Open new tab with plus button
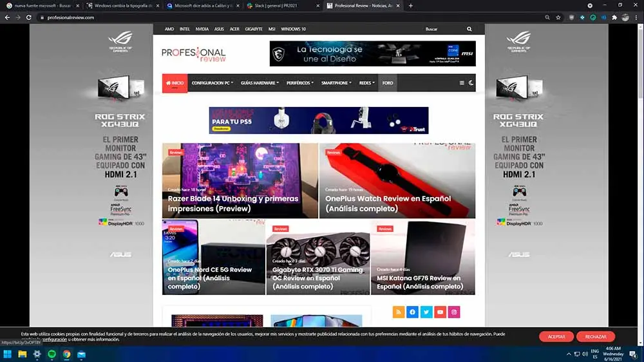The image size is (644, 362). point(411,6)
